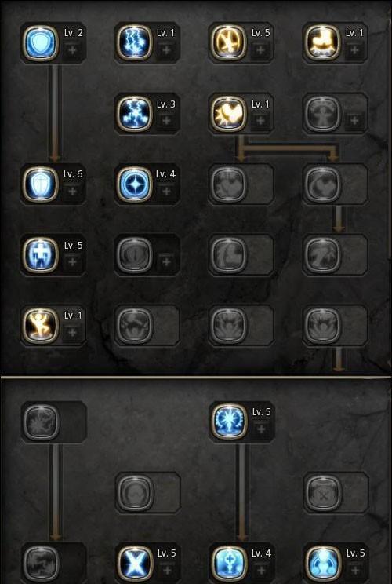Image resolution: width=392 pixels, height=584 pixels.
Task: Select the blue cross-armored figure skill at Lv. 5
Action: pyautogui.click(x=41, y=255)
